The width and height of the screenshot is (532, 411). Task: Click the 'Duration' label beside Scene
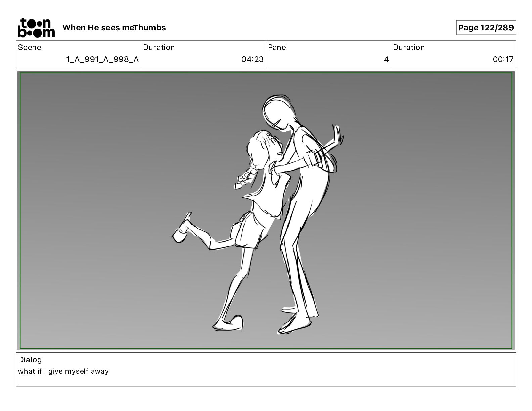pos(159,47)
